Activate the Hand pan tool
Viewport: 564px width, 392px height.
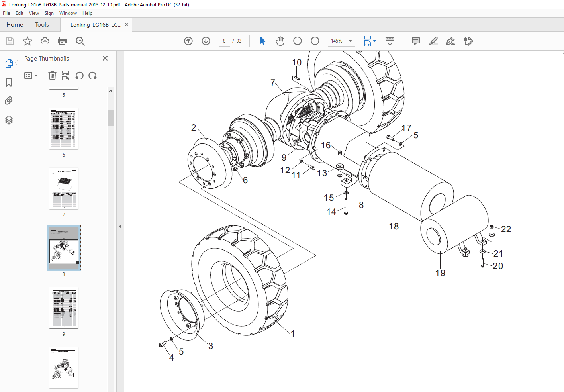(x=280, y=41)
